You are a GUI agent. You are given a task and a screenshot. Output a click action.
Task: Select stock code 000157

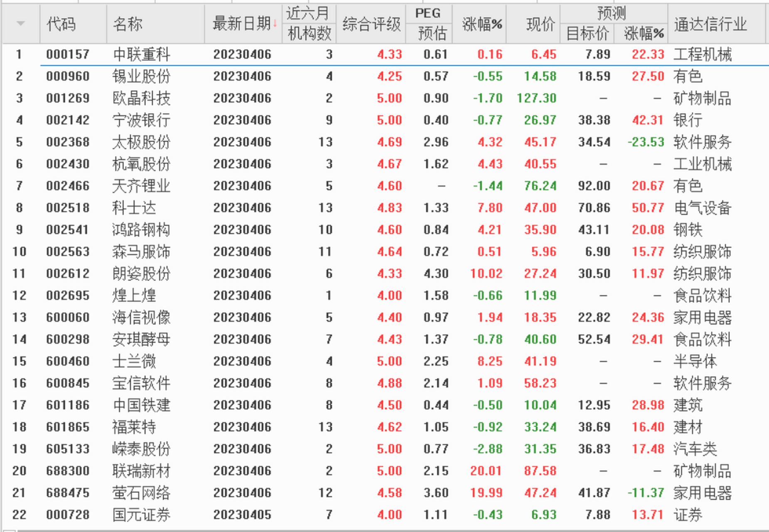coord(68,54)
